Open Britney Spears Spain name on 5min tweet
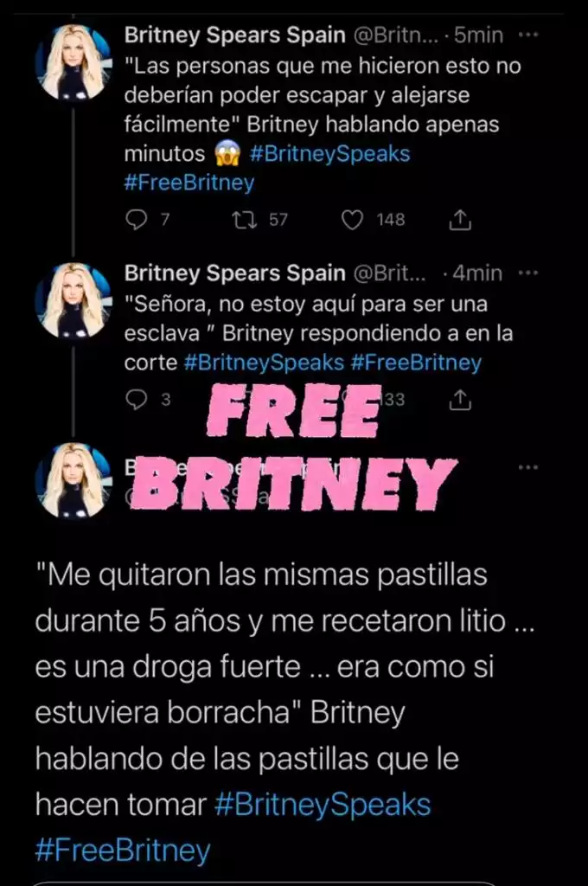This screenshot has height=886, width=588. pyautogui.click(x=235, y=35)
